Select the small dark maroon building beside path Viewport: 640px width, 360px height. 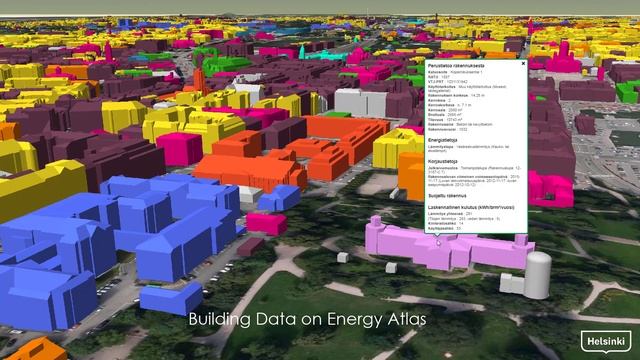[250, 247]
